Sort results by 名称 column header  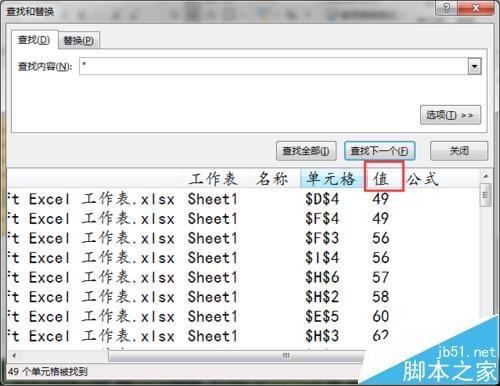pyautogui.click(x=272, y=179)
